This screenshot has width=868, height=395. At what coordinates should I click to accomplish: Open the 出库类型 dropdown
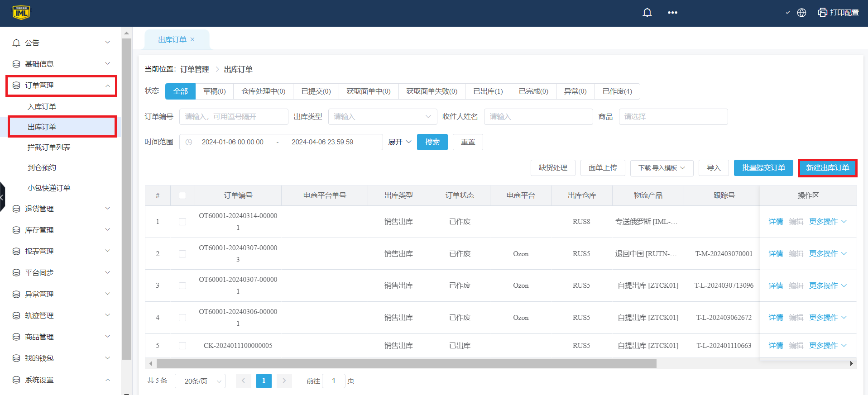[382, 117]
